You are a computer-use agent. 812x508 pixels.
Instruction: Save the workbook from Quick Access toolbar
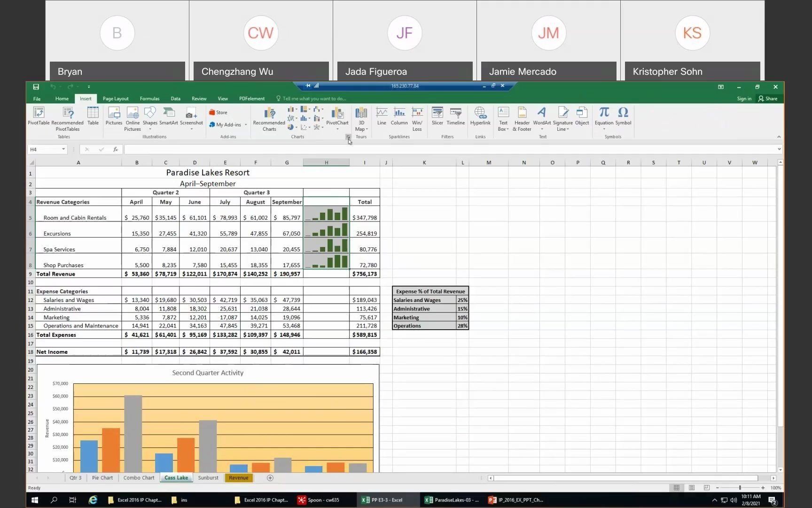(x=36, y=87)
